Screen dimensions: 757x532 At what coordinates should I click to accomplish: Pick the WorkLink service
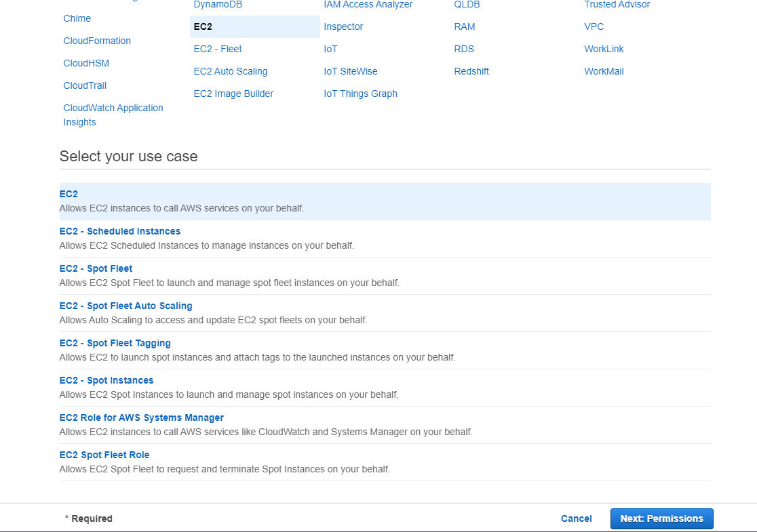pos(604,49)
